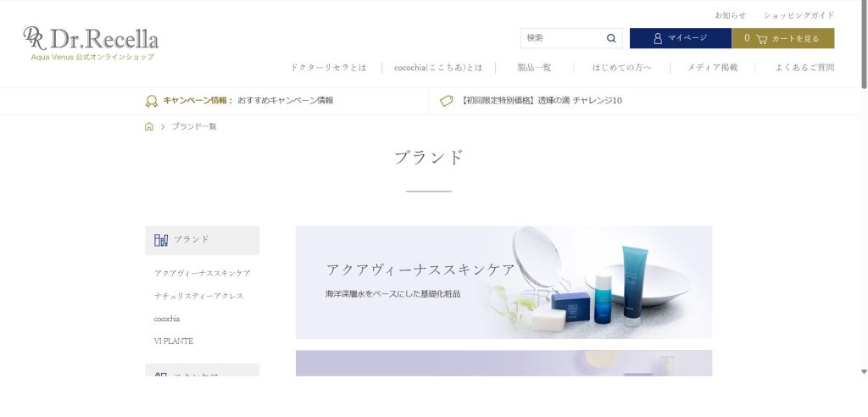The image size is (868, 417).
Task: Click the ブランド sidebar bottles icon
Action: coord(161,240)
